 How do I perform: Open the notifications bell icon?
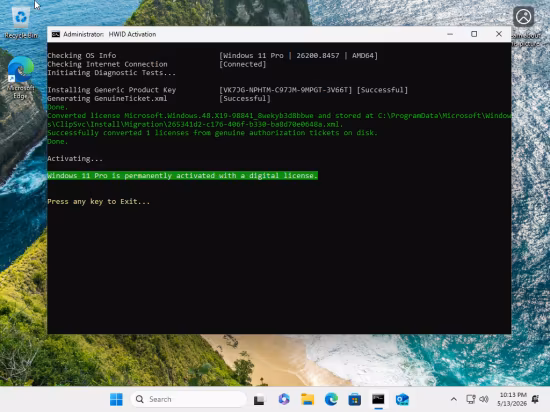(535, 399)
